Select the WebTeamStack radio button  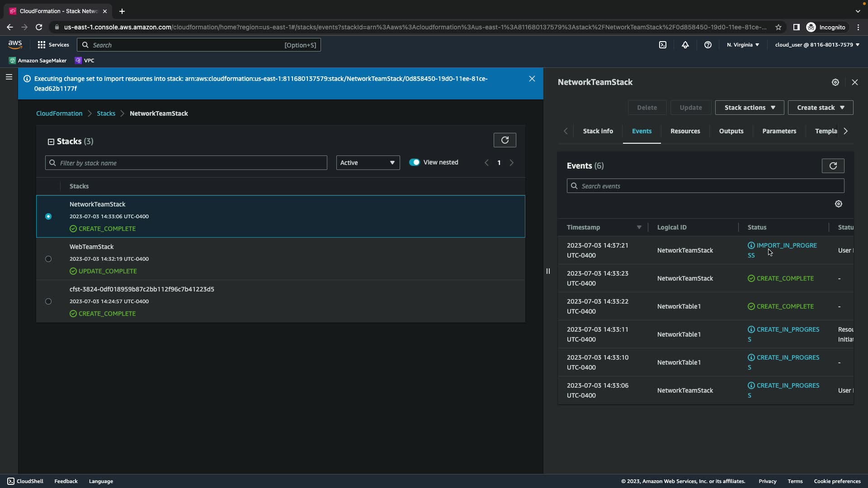[48, 259]
